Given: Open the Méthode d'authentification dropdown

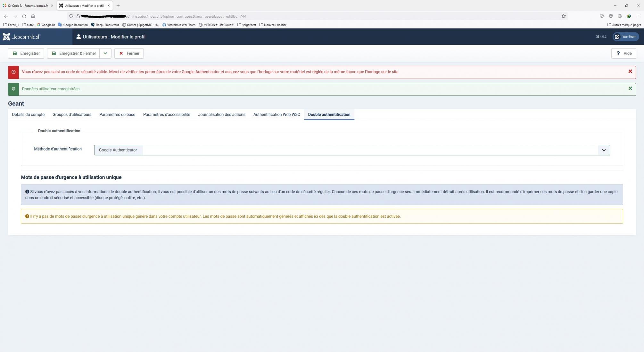Looking at the screenshot, I should pyautogui.click(x=352, y=150).
